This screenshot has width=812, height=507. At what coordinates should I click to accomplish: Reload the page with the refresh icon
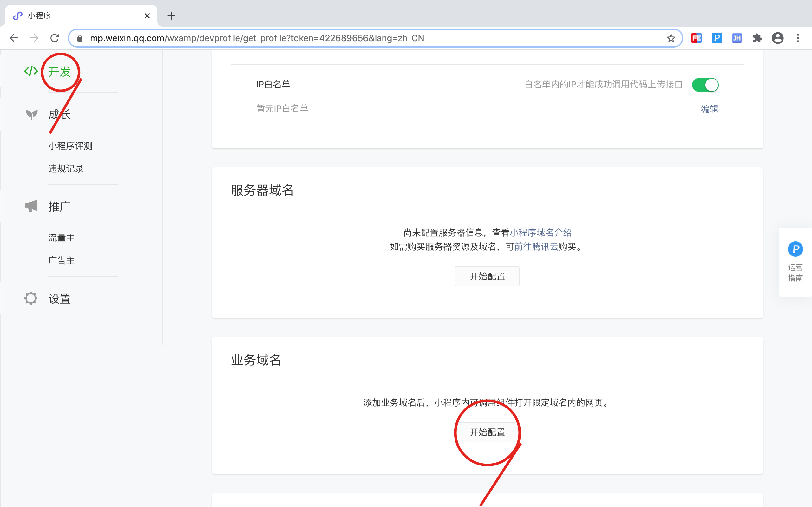click(x=55, y=38)
